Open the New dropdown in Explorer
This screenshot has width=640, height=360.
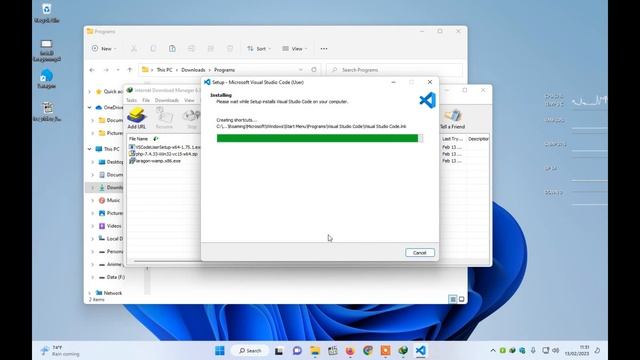tap(104, 49)
